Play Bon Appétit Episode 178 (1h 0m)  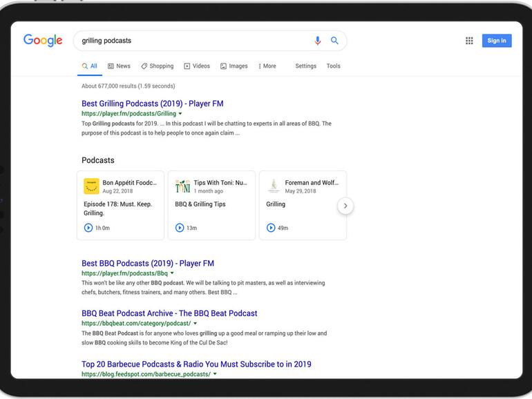[x=88, y=228]
